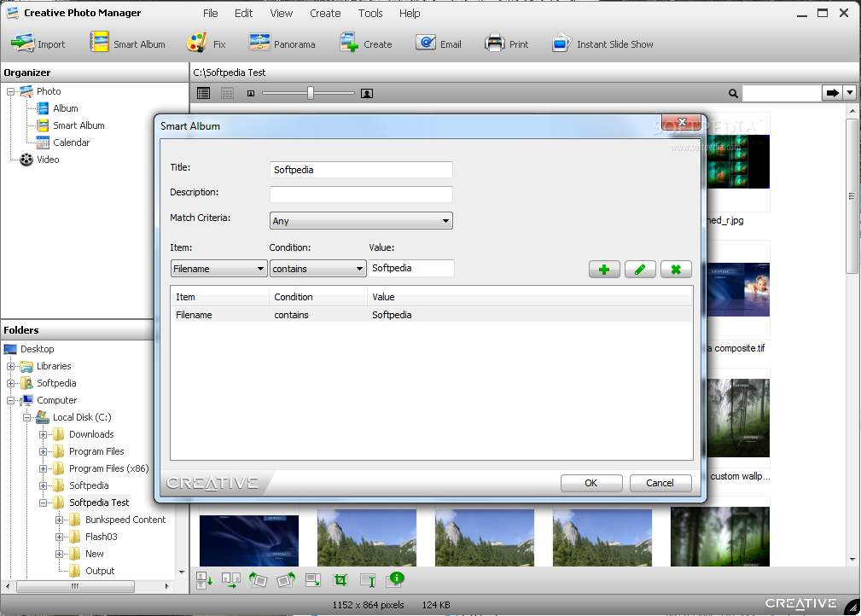
Task: Click the photo info bubble icon
Action: (x=395, y=579)
